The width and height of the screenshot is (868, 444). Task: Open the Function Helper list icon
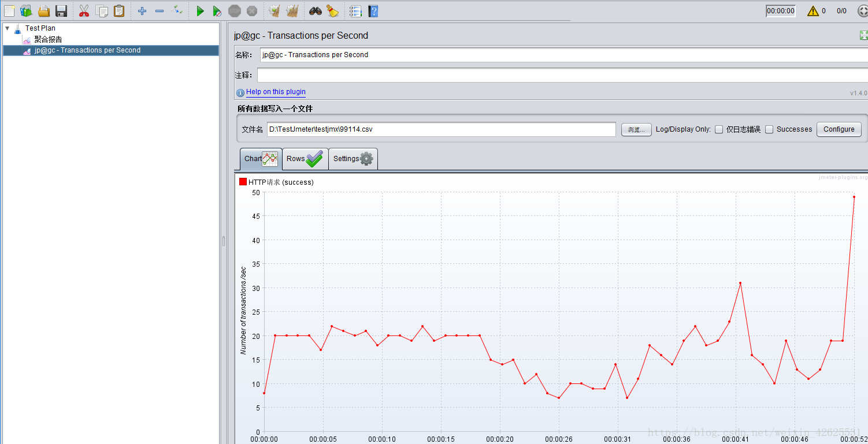(x=355, y=10)
